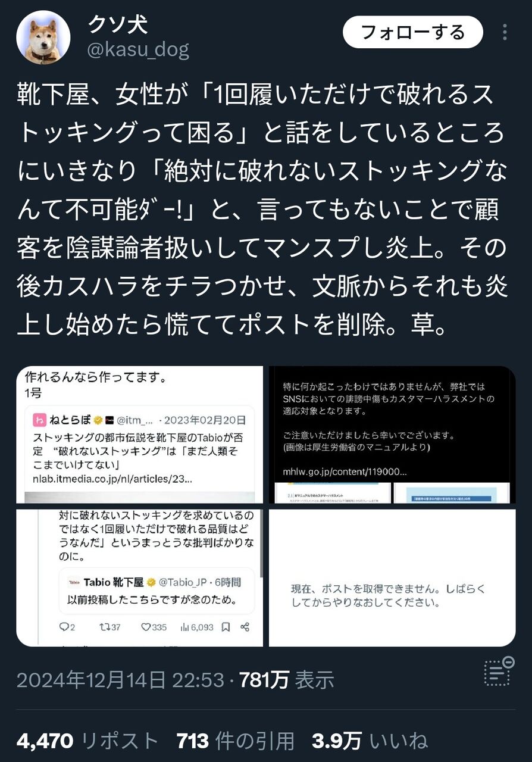Click the フォローする follow button
Image resolution: width=532 pixels, height=762 pixels.
click(413, 32)
